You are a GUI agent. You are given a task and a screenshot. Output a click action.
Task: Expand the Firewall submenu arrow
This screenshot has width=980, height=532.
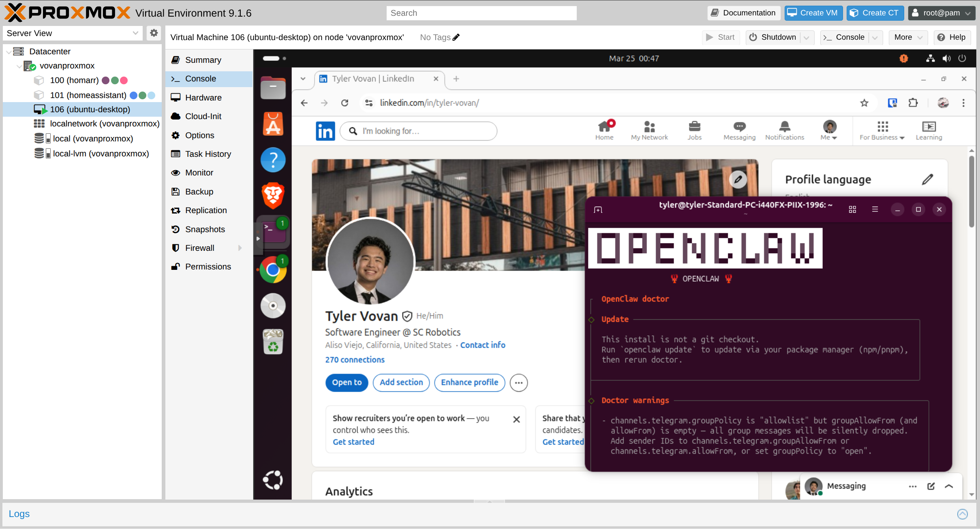[240, 248]
